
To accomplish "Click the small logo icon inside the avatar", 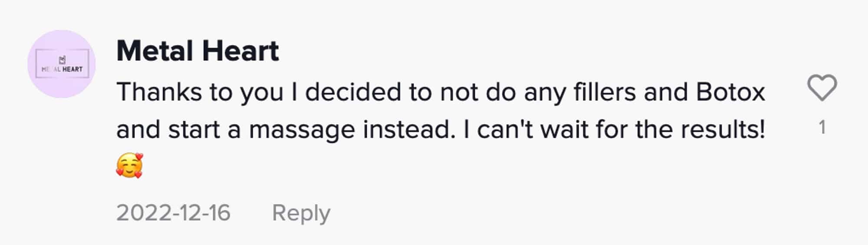I will (62, 60).
